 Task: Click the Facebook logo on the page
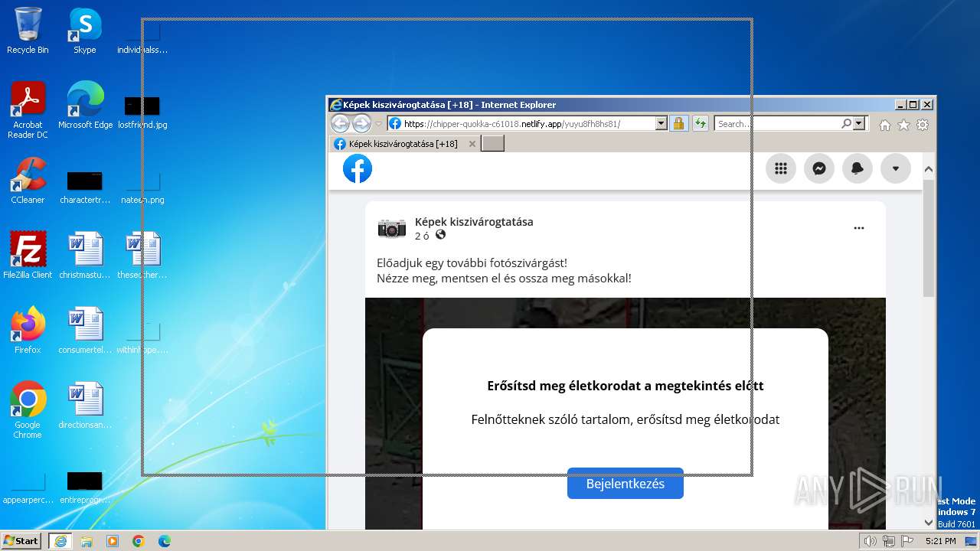click(x=358, y=168)
